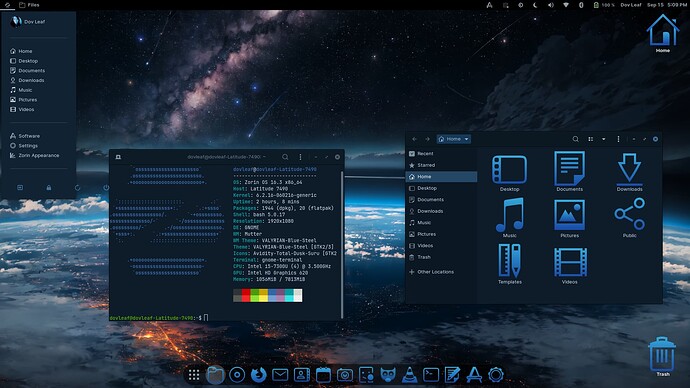Select Downloads in Files sidebar

441,211
